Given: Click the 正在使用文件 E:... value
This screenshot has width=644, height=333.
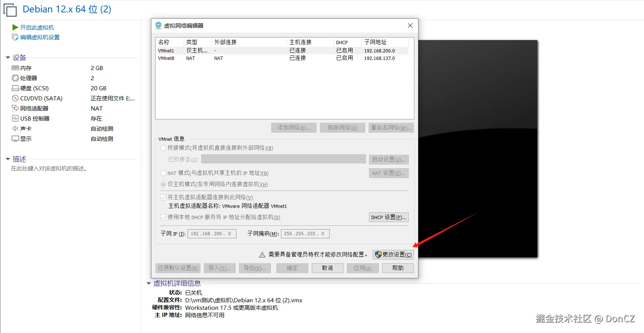Looking at the screenshot, I should coord(113,98).
